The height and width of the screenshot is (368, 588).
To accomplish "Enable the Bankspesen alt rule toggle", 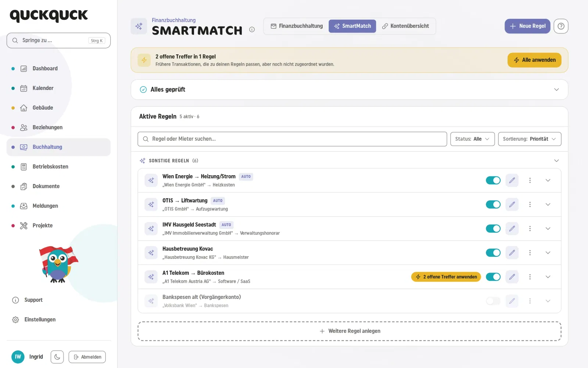I will 493,301.
